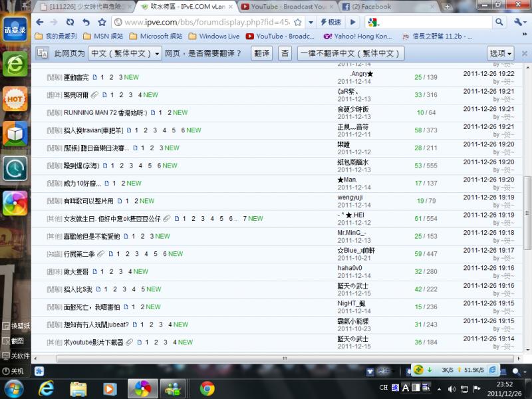Click the orange HOT sidebar icon

[x=15, y=98]
